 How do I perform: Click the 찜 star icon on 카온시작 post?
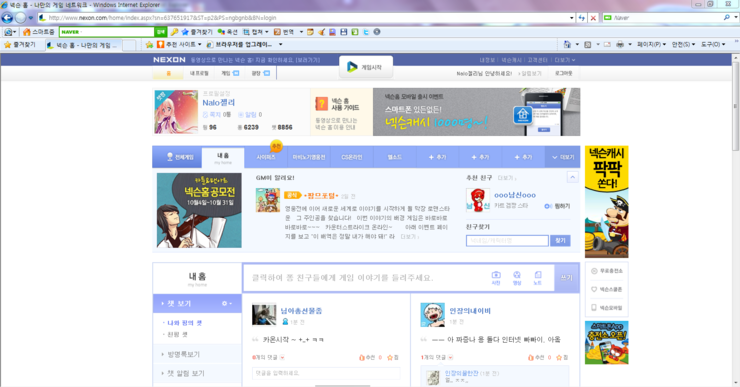tap(390, 358)
